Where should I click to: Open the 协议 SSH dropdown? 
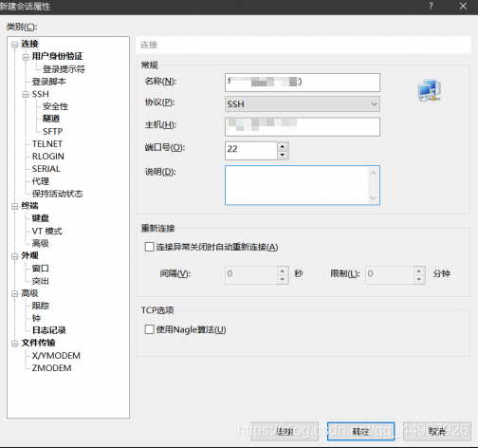pos(303,104)
